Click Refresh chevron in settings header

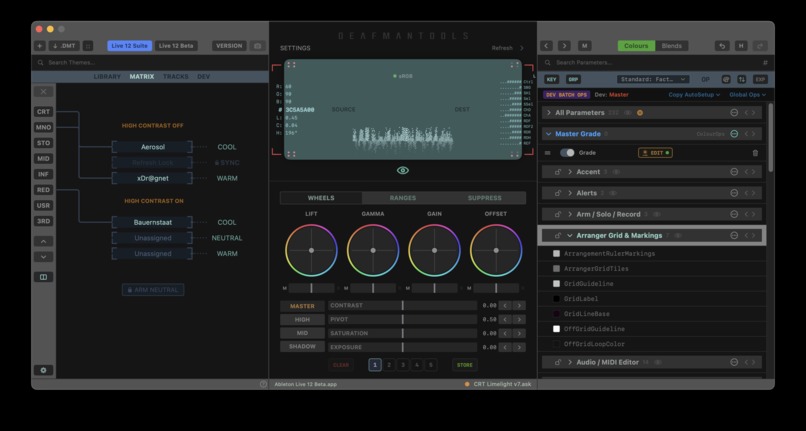click(x=522, y=48)
